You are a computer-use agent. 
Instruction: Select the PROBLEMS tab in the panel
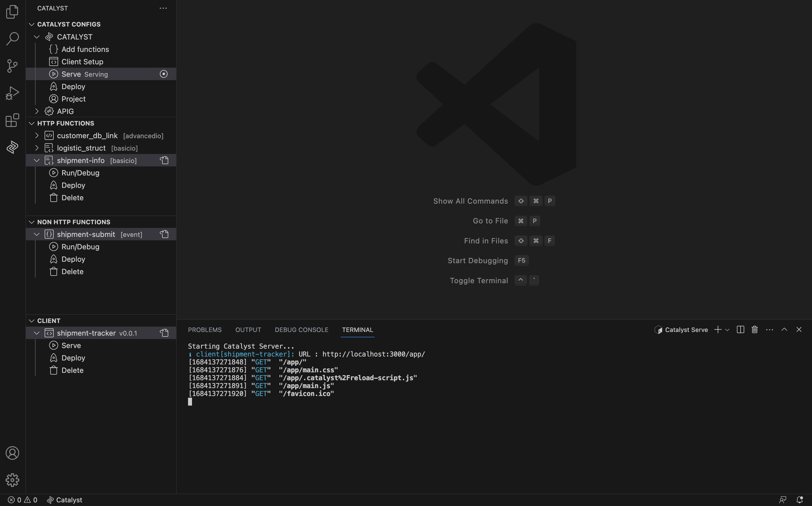(204, 329)
